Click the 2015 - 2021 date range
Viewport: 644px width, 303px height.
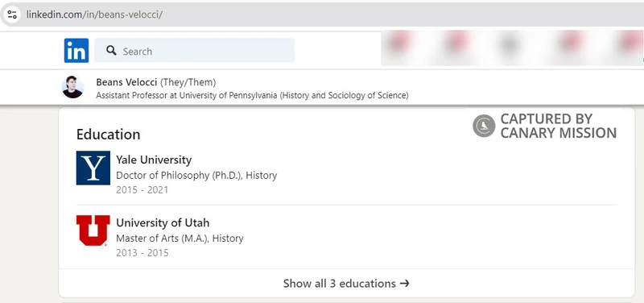pyautogui.click(x=142, y=190)
